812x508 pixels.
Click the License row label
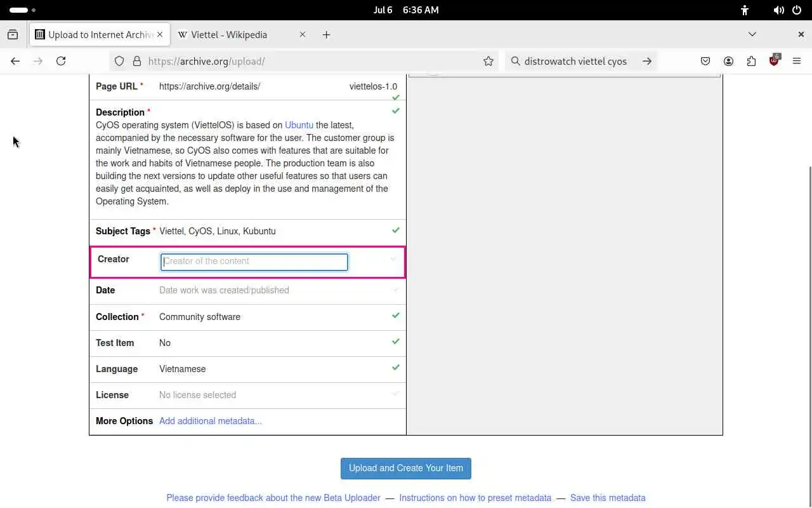[112, 395]
